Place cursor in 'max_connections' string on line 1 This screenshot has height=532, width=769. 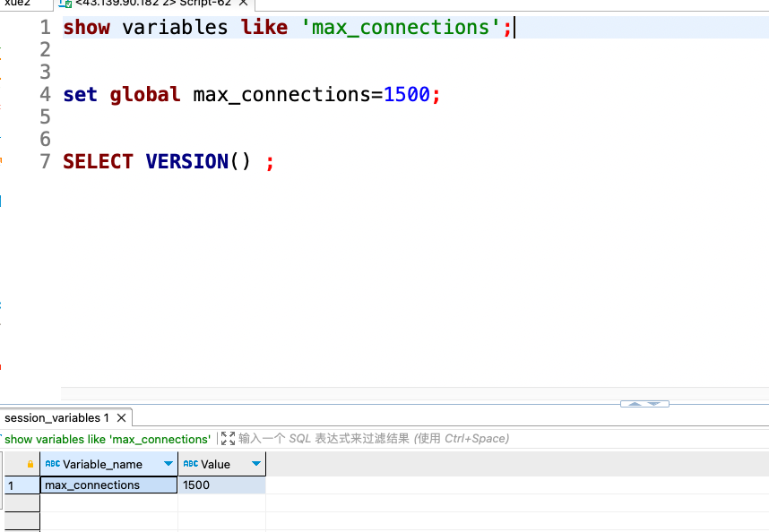coord(401,28)
